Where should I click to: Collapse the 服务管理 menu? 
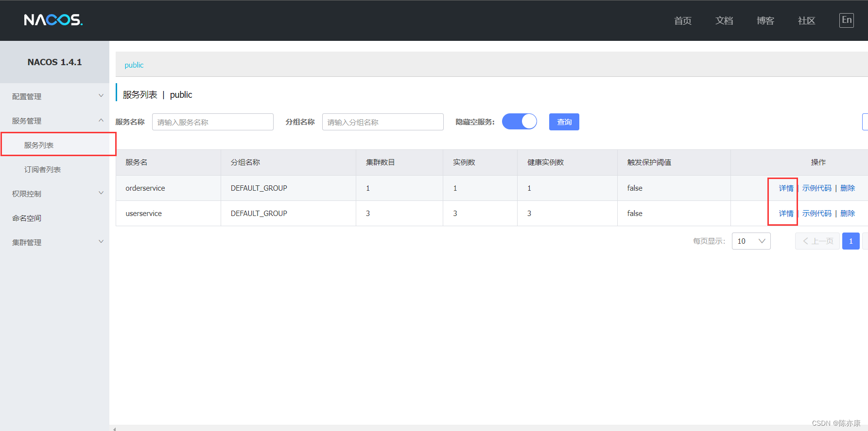(54, 121)
